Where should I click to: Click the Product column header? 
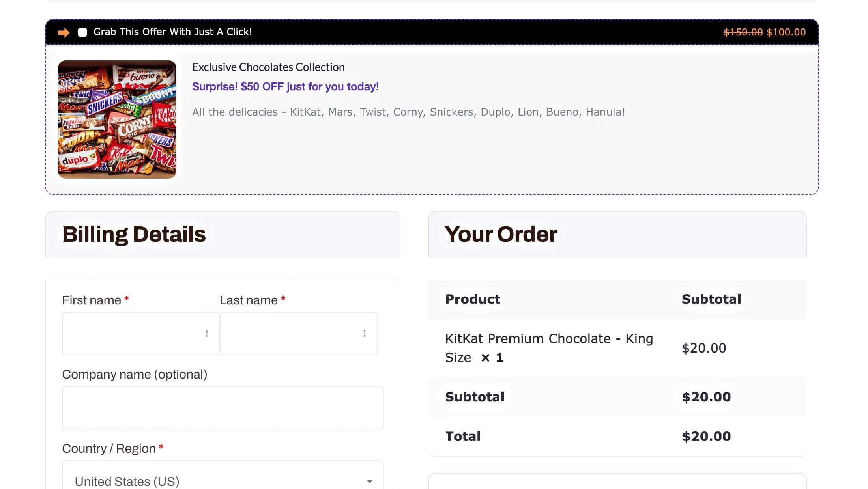click(x=472, y=299)
